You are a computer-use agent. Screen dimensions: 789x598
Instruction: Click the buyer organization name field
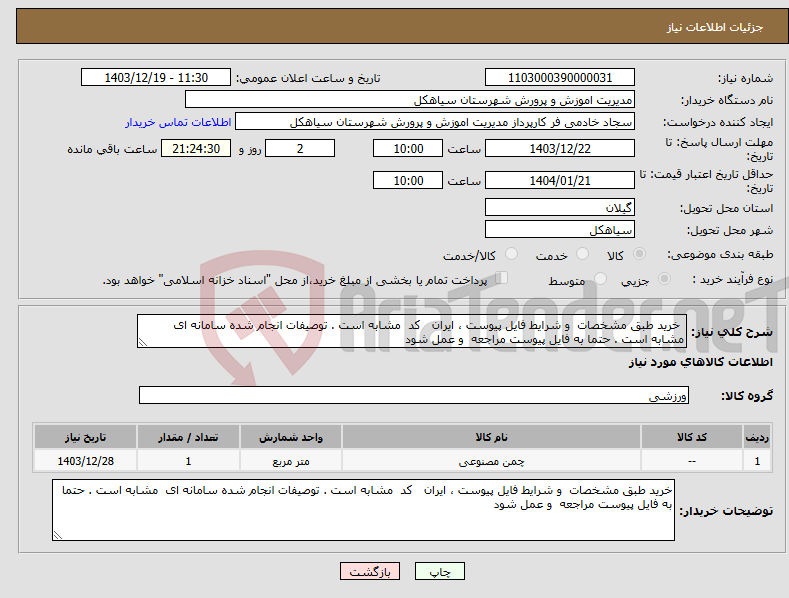tap(410, 100)
